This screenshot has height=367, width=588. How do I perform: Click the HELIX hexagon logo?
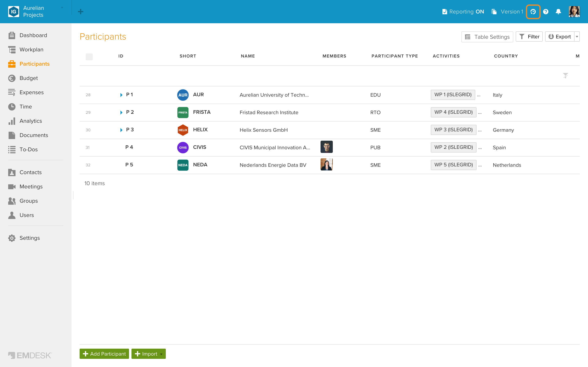[183, 130]
